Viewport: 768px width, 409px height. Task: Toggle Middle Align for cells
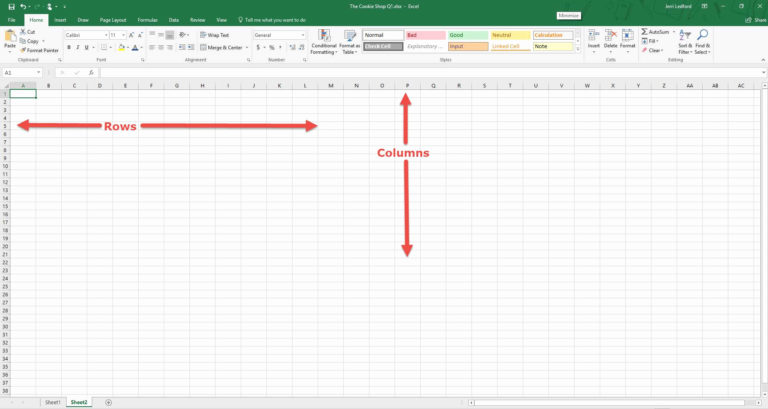coord(161,35)
